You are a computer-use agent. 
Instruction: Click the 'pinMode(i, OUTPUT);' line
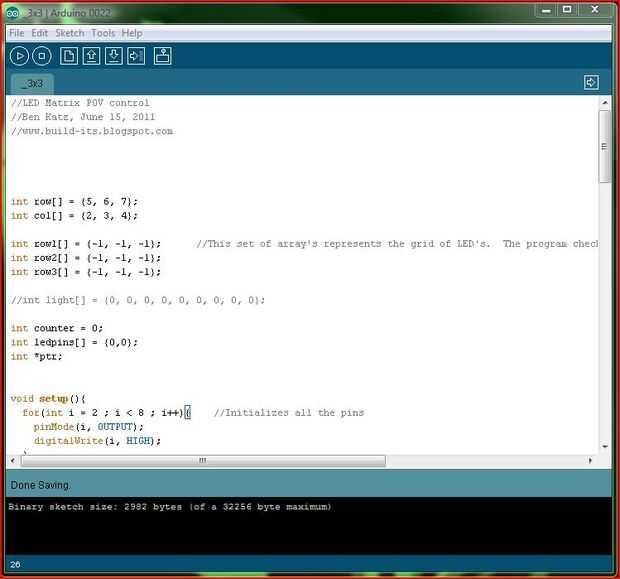[89, 427]
